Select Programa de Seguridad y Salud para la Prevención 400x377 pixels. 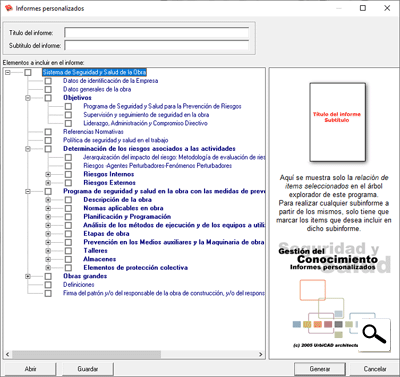point(162,106)
